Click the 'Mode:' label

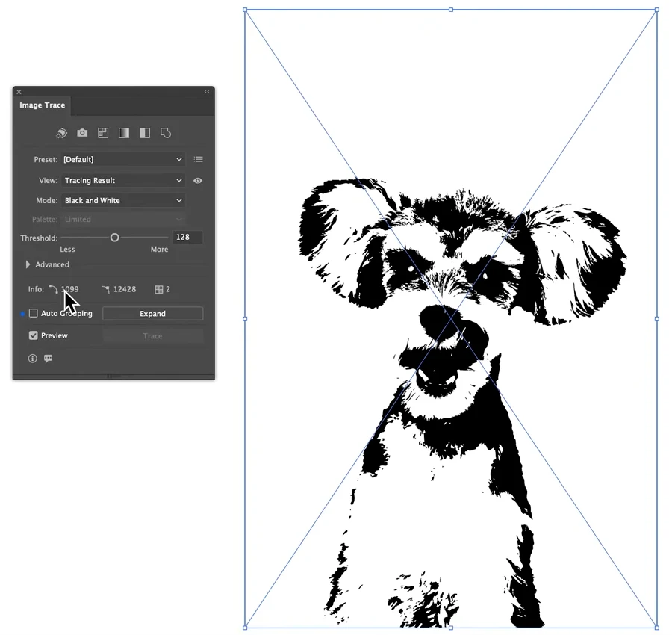(x=47, y=201)
